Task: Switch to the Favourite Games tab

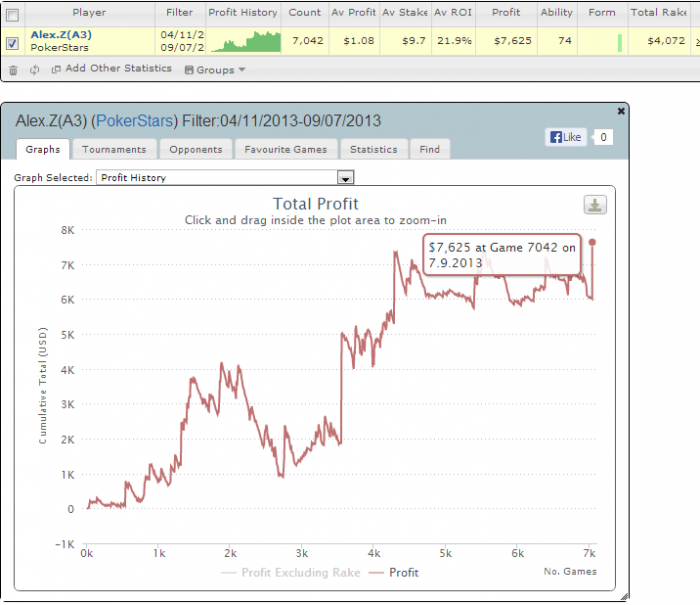Action: 286,150
